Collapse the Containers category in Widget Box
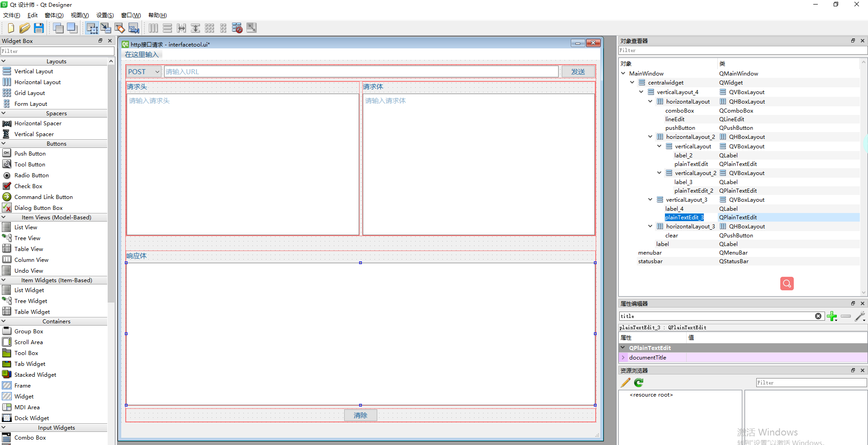This screenshot has width=868, height=445. 4,321
